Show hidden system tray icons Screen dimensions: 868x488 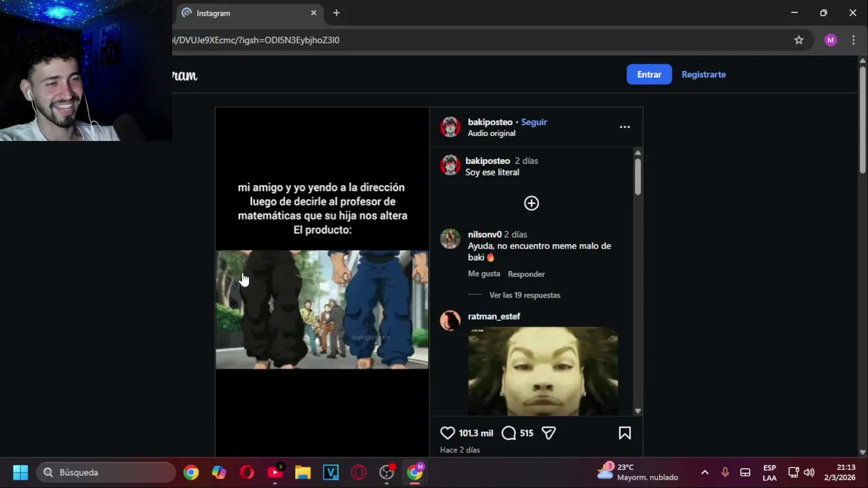(705, 472)
